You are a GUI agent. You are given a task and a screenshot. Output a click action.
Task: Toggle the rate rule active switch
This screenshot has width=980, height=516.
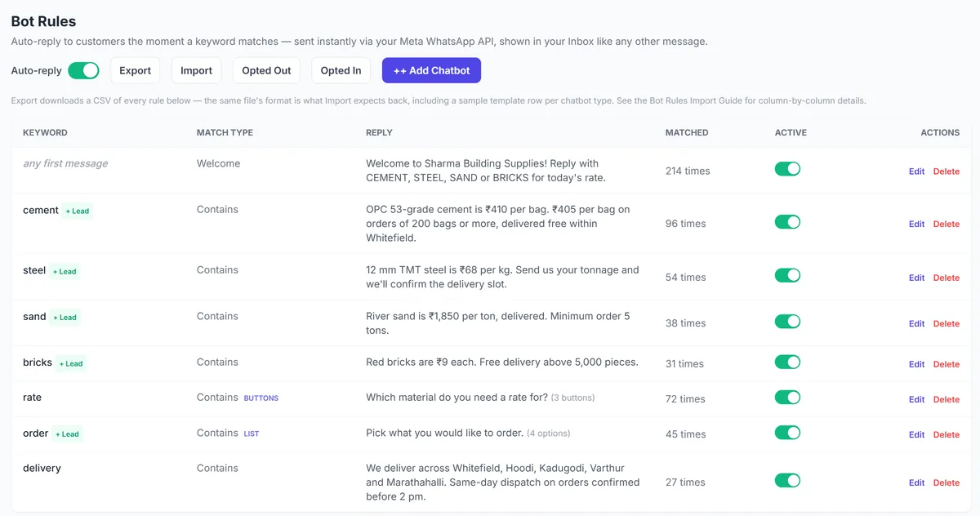[787, 398]
